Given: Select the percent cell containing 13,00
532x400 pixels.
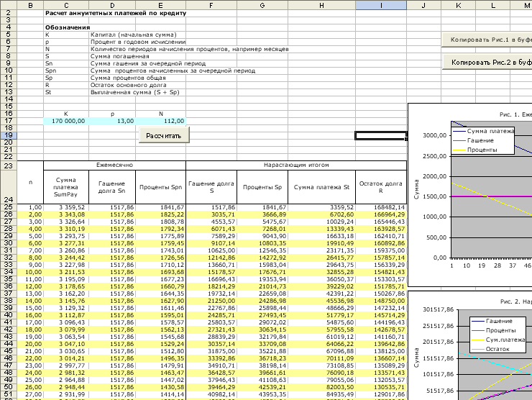Looking at the screenshot, I should [112, 121].
